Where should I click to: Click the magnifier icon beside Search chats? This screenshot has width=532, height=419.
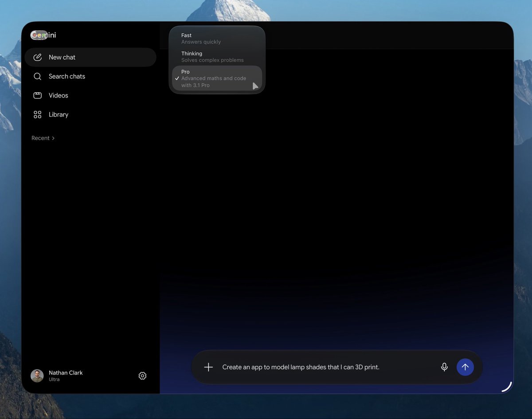point(38,76)
